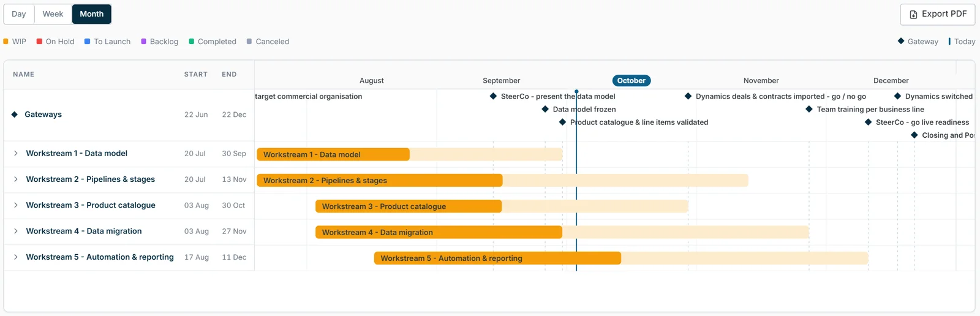Click the Gateway diamond icon in legend
The height and width of the screenshot is (316, 980).
point(901,41)
